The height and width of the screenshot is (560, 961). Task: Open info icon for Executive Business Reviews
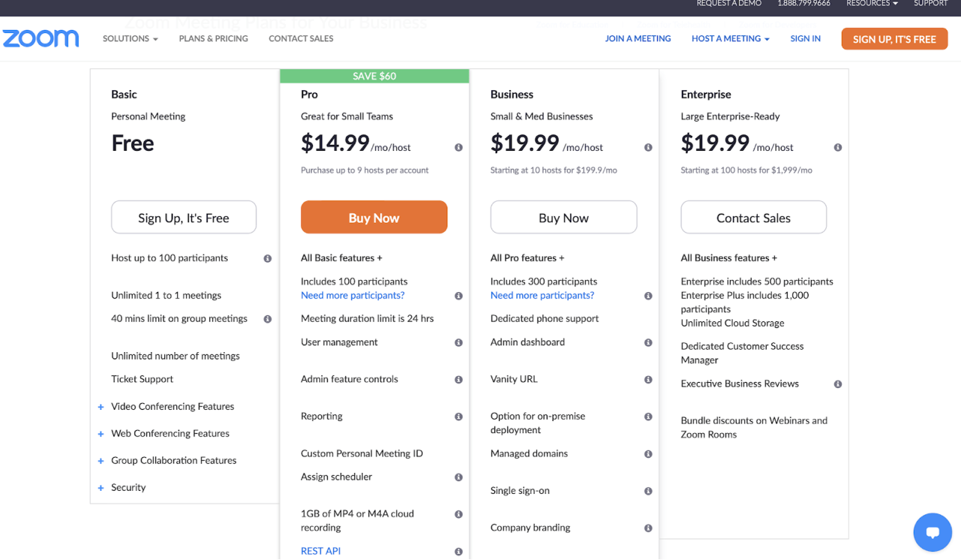pos(838,384)
